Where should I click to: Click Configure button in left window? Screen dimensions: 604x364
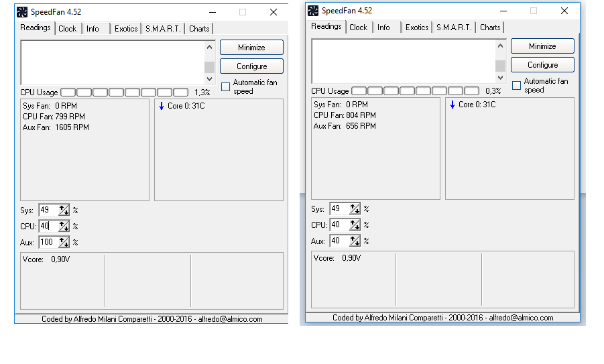251,66
